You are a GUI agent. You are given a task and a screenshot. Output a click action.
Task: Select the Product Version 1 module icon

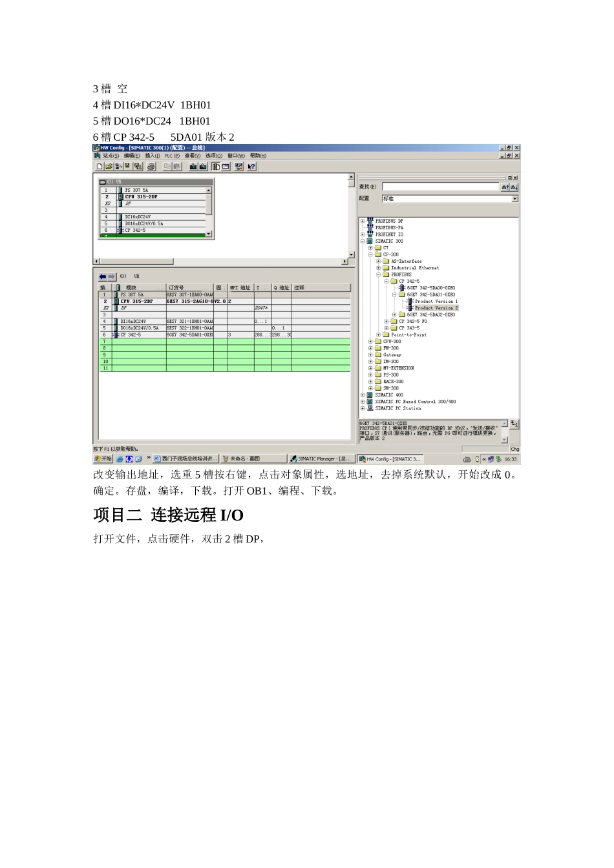point(410,302)
